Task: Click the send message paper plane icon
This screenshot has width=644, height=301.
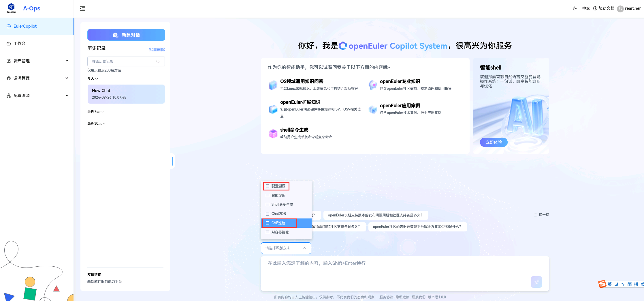Action: (536, 282)
